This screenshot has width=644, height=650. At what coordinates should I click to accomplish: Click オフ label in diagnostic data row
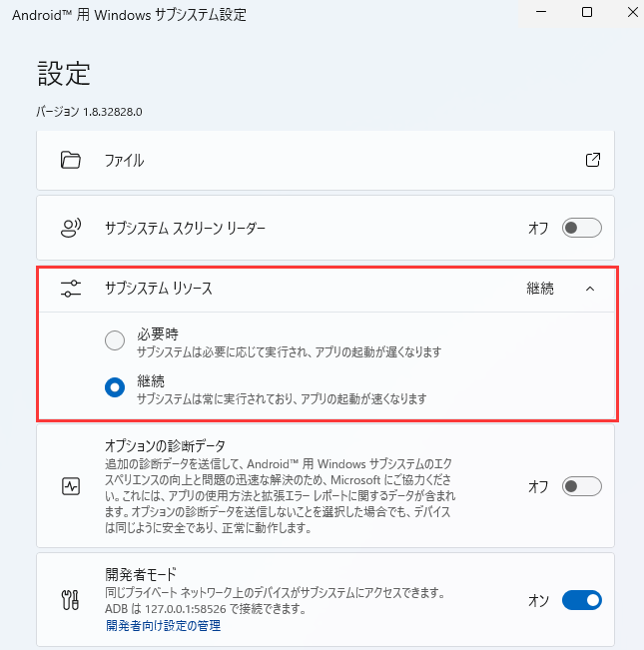(538, 486)
